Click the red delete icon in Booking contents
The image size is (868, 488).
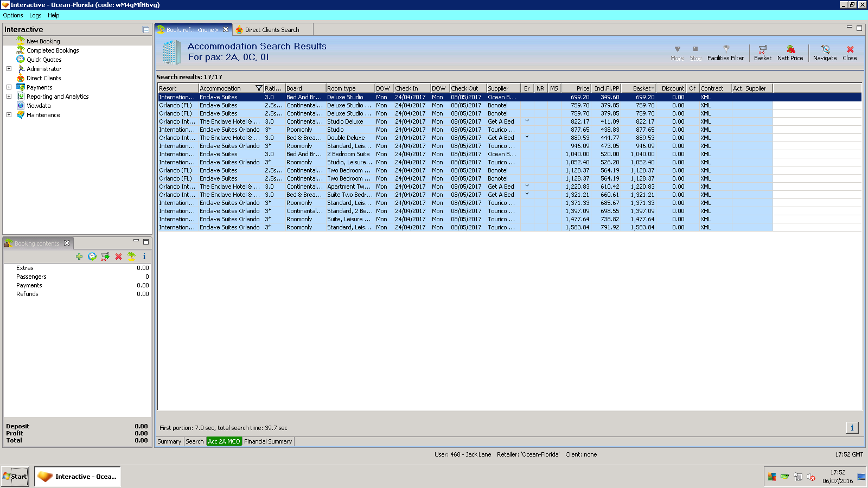pyautogui.click(x=118, y=256)
